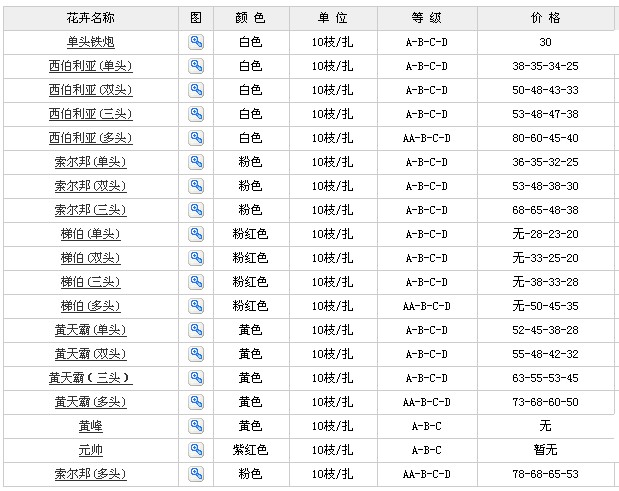The image size is (619, 491).
Task: Open image icon for 梯伯(多头) row
Action: 196,305
